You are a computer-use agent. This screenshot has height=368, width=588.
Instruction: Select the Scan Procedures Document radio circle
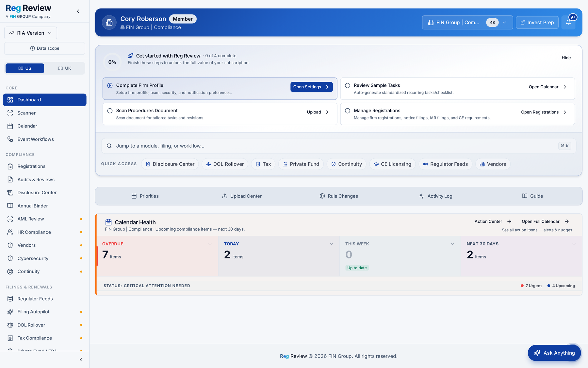coord(110,111)
